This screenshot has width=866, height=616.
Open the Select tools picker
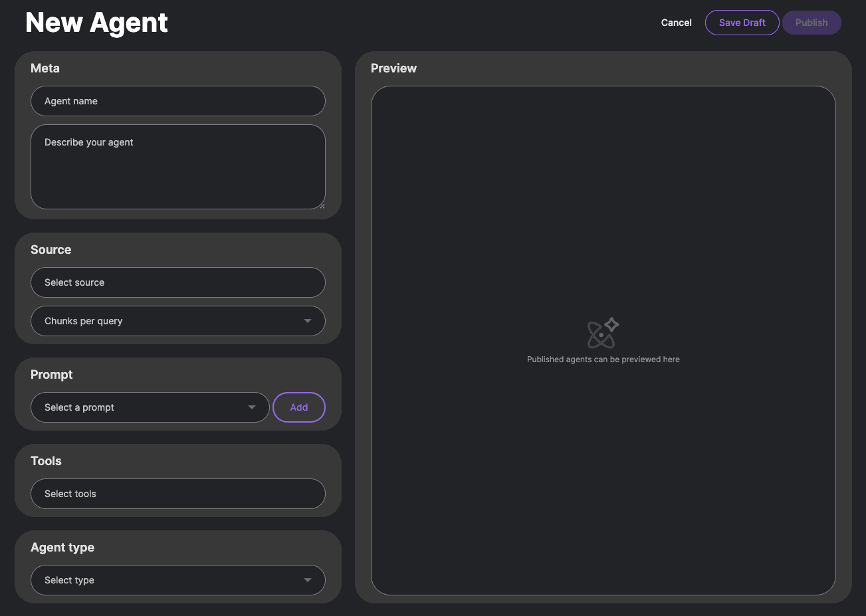point(177,494)
